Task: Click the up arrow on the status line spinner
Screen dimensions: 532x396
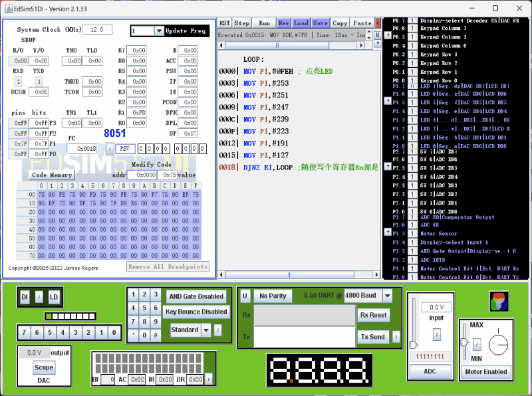Action: [370, 33]
